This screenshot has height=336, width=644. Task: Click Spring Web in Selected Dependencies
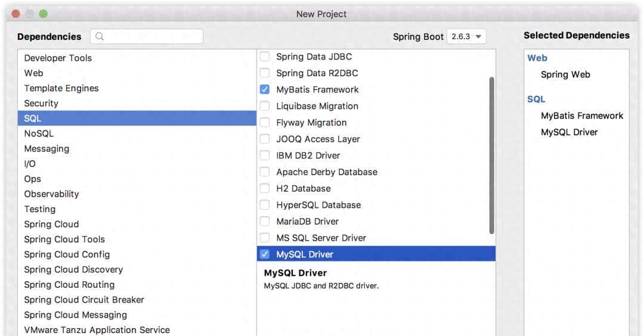(565, 74)
